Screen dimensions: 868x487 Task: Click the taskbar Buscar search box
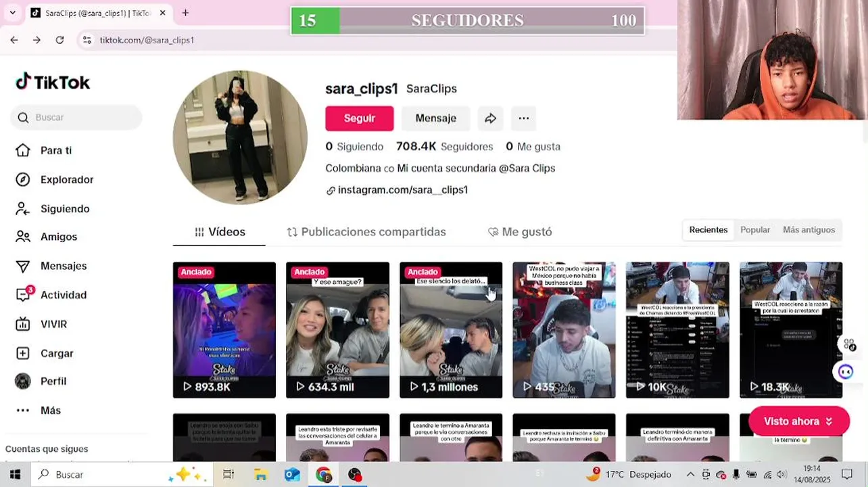coord(122,475)
